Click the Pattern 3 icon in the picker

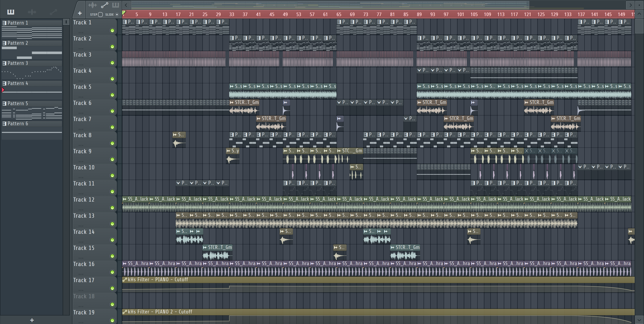click(x=4, y=63)
